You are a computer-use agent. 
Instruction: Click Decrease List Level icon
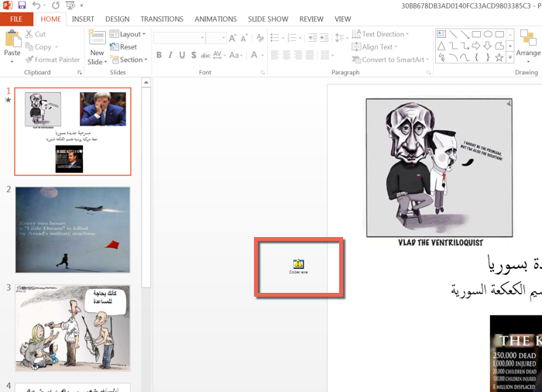(313, 37)
